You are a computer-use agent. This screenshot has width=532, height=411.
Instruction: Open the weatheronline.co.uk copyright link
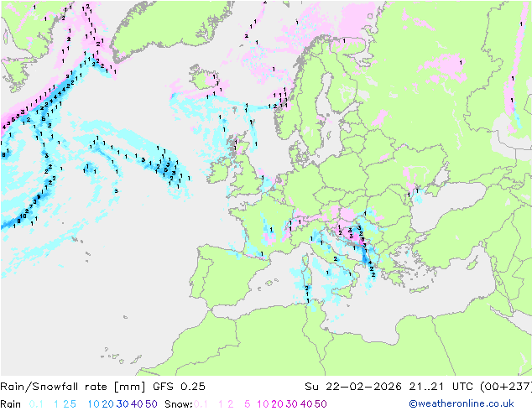[461, 403]
